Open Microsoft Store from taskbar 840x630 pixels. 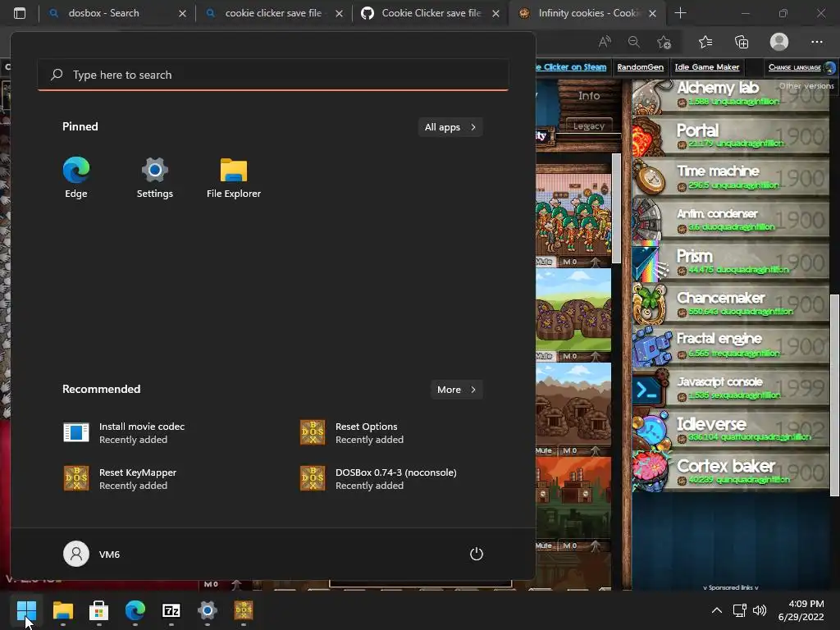tap(98, 610)
